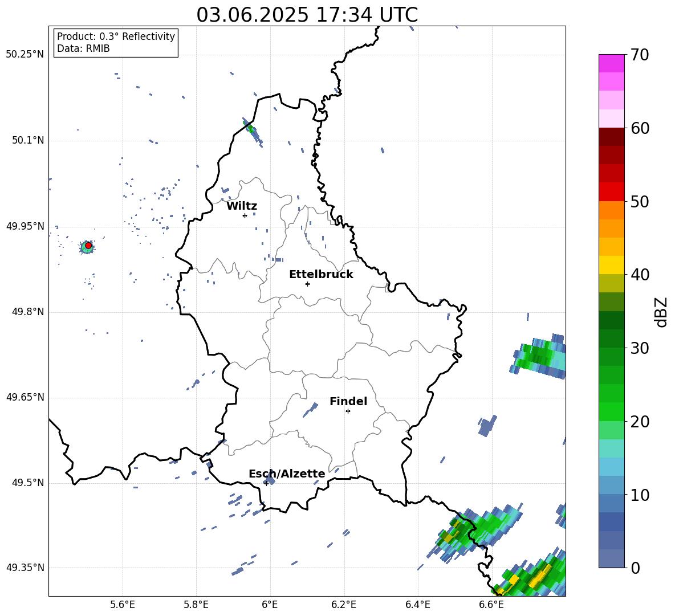Pick the orange colorbar segment below 50
The width and height of the screenshot is (675, 616).
coord(611,210)
